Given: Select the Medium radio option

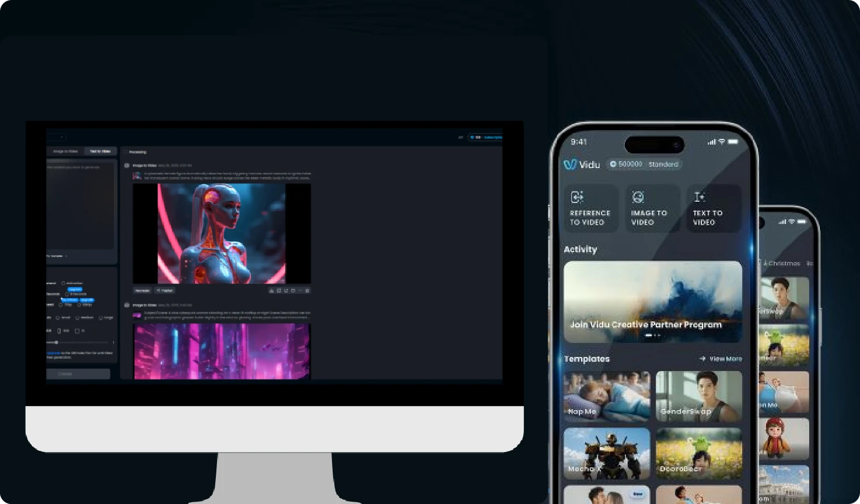Looking at the screenshot, I should click(x=77, y=318).
